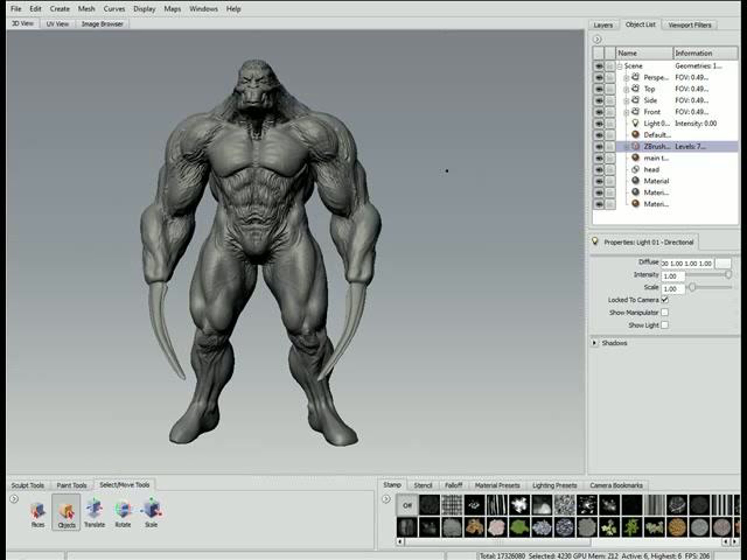
Task: Enable the Show Manipulator checkbox
Action: 665,312
